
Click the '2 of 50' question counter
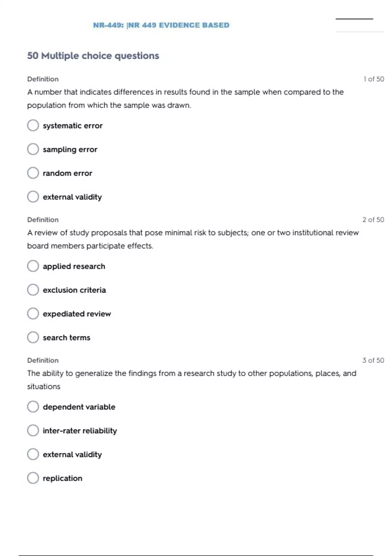click(373, 220)
